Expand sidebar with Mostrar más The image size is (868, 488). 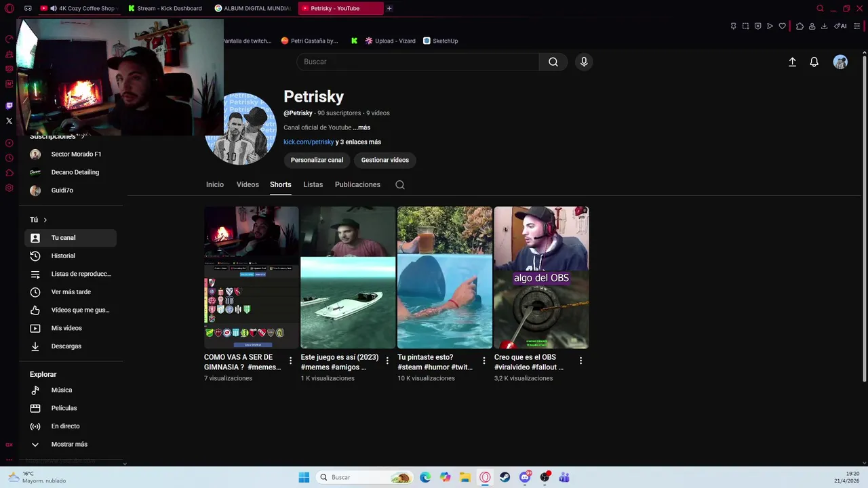[69, 444]
